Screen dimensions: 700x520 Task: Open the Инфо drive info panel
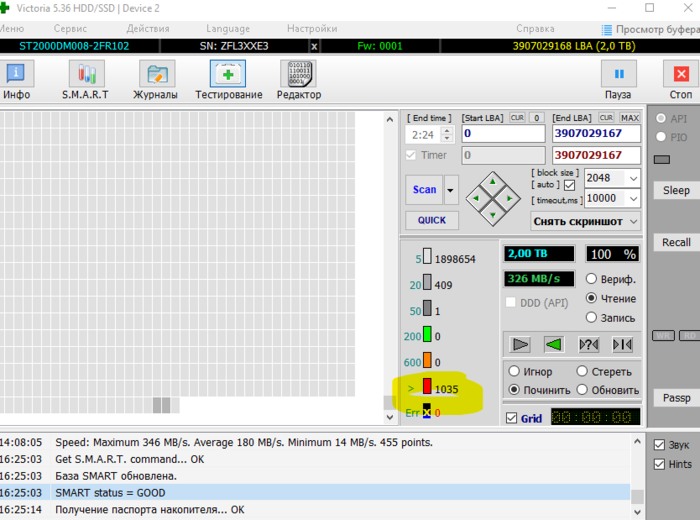tap(17, 79)
